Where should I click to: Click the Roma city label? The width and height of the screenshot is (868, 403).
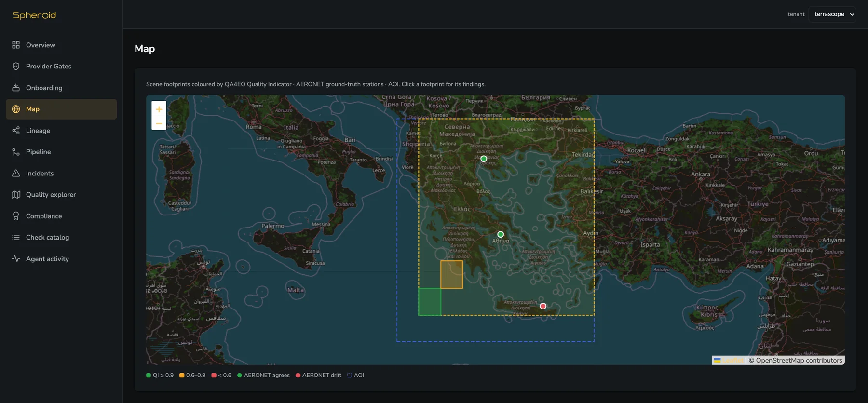click(x=254, y=127)
